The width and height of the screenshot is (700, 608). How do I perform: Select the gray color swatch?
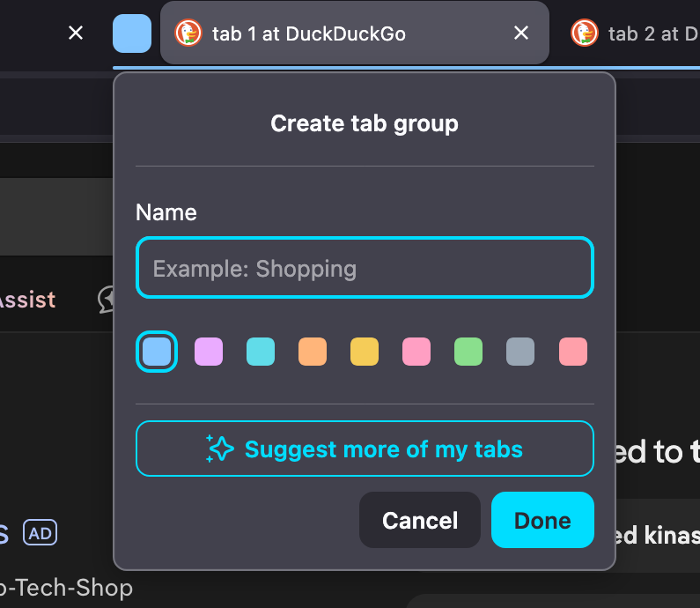click(x=520, y=352)
